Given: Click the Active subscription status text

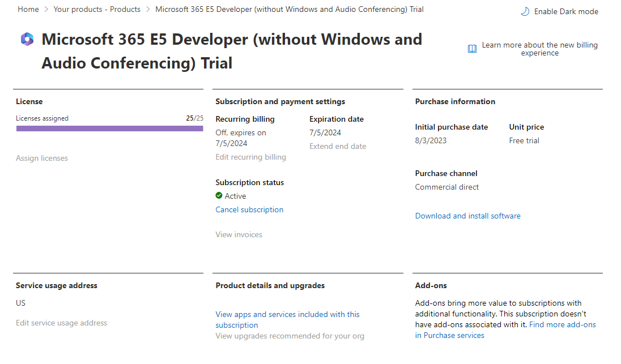Looking at the screenshot, I should click(235, 196).
